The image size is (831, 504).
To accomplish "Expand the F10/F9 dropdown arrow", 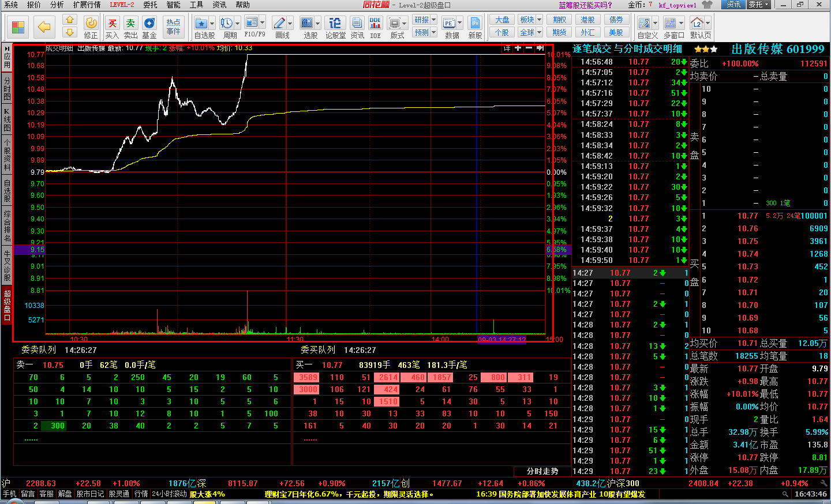I will coord(263,23).
